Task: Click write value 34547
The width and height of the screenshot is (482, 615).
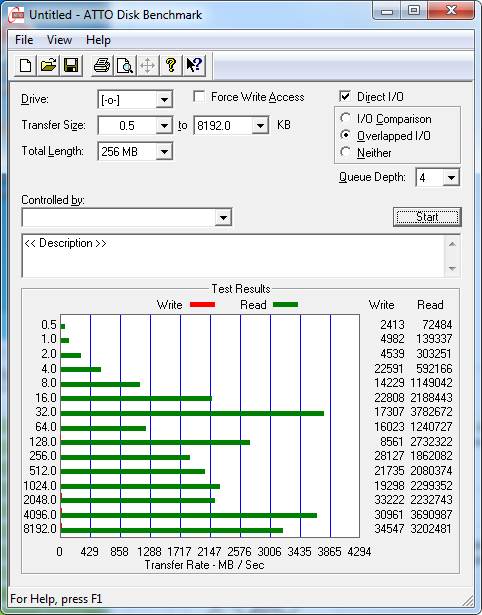Action: (389, 529)
